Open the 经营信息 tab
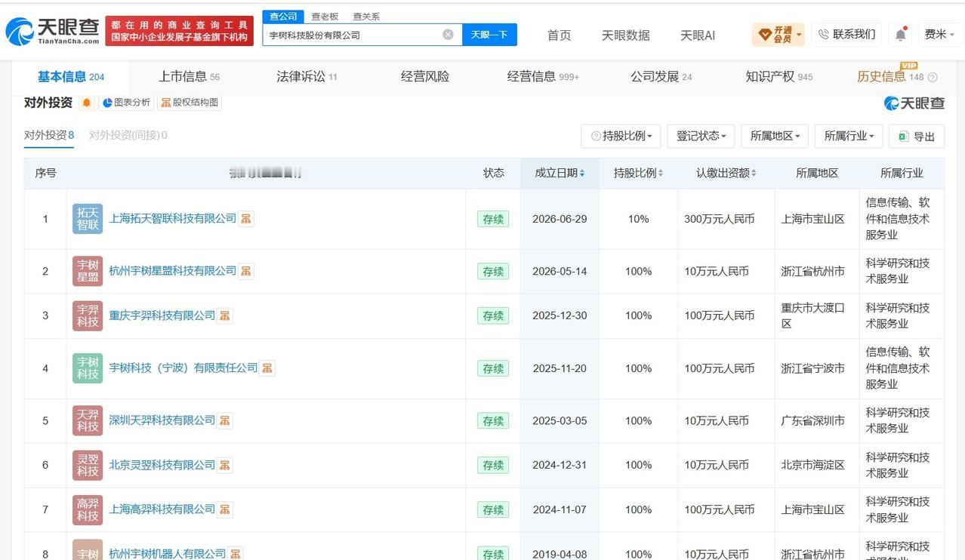Image resolution: width=965 pixels, height=560 pixels. [543, 77]
